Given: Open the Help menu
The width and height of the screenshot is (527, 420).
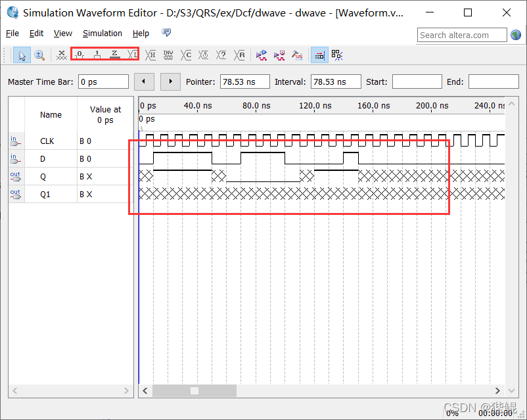Looking at the screenshot, I should coord(141,34).
